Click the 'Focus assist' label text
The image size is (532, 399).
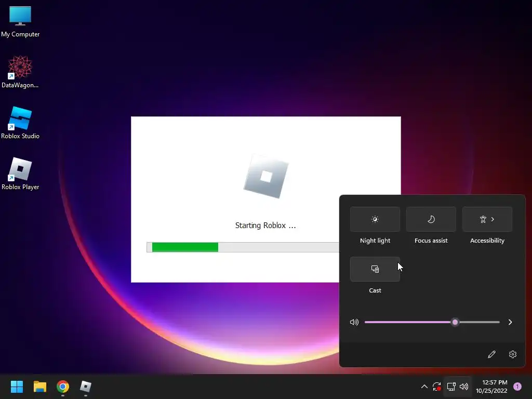tap(431, 241)
